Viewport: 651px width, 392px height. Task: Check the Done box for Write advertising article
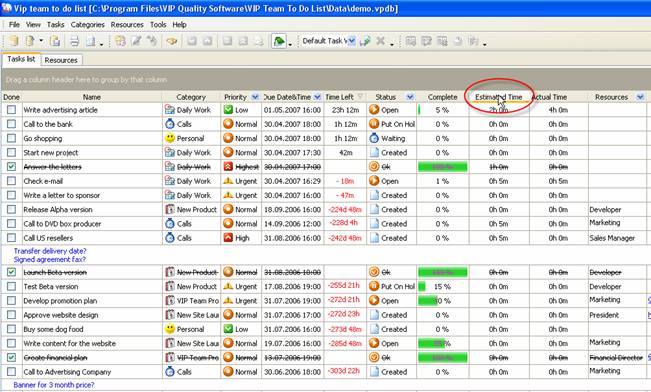tap(11, 110)
